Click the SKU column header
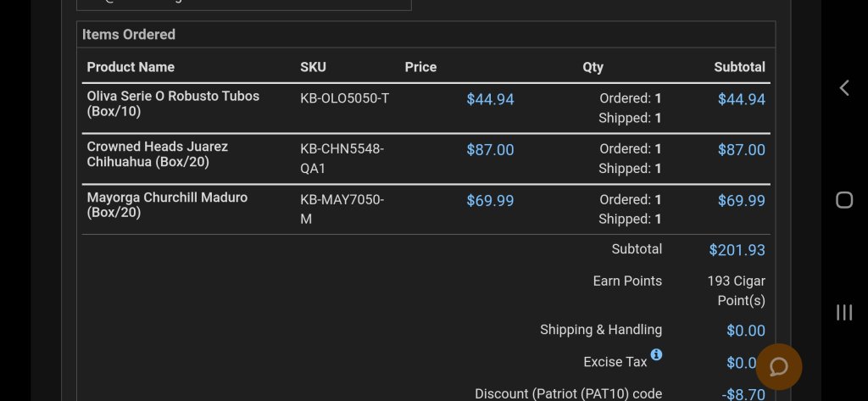868x401 pixels. point(313,67)
